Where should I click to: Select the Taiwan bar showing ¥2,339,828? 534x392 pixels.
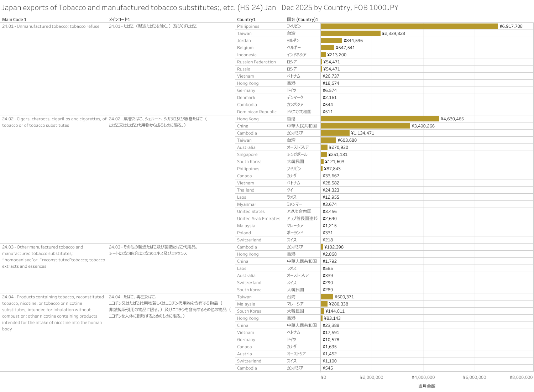pos(350,33)
